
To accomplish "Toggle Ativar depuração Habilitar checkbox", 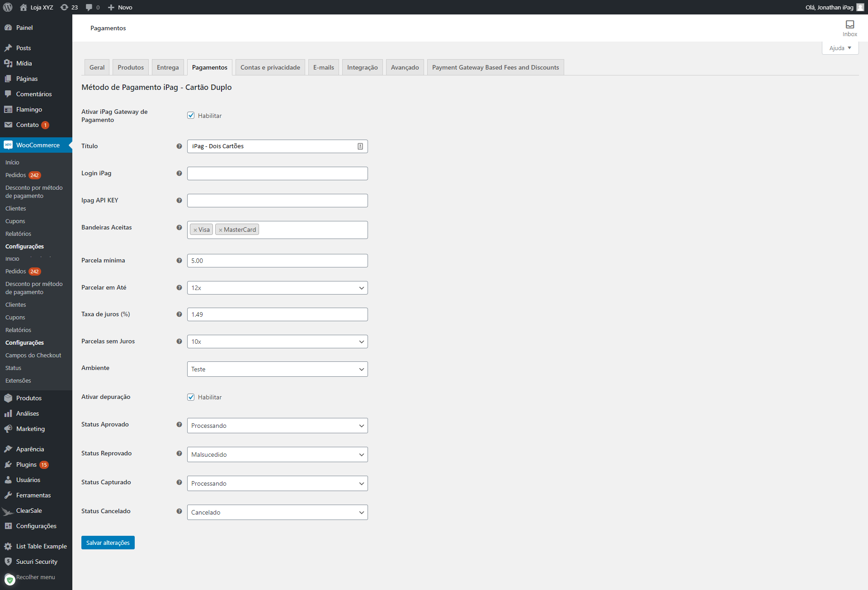I will click(191, 397).
